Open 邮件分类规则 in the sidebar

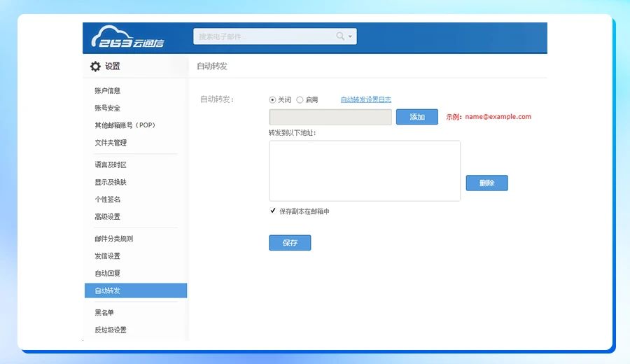[x=113, y=239]
